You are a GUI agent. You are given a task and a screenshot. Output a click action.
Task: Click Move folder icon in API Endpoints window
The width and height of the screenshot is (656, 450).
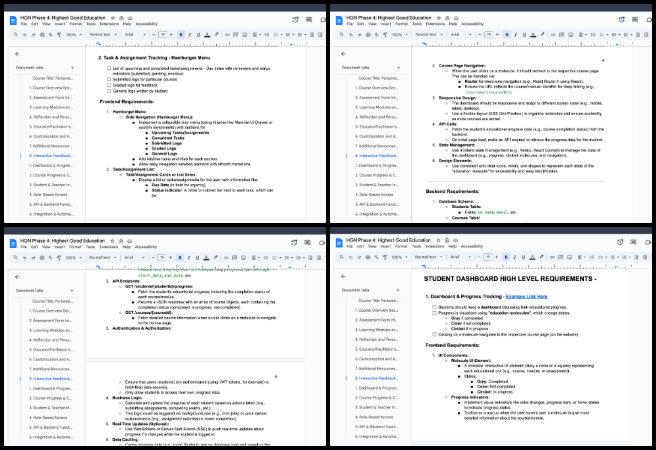pos(121,241)
